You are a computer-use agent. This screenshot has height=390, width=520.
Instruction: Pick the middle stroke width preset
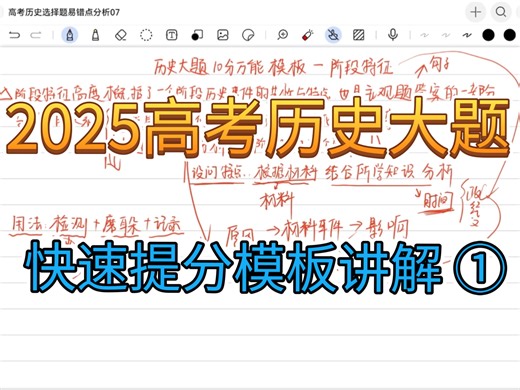[x=446, y=35]
